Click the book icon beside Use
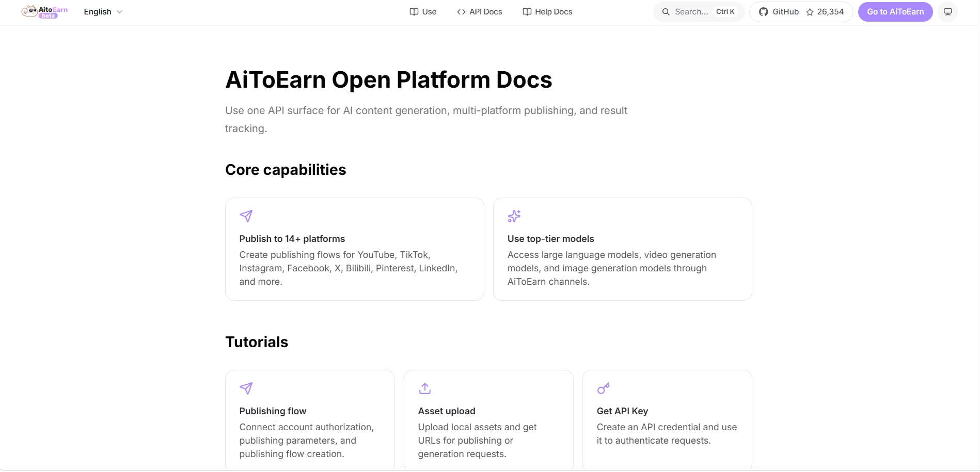Viewport: 980px width, 472px height. point(414,12)
